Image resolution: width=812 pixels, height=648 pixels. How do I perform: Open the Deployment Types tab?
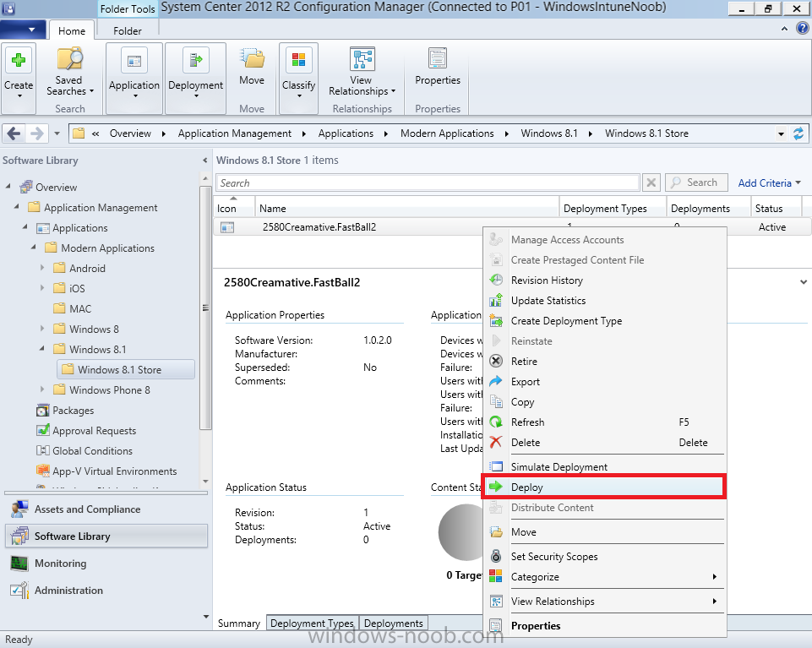click(x=312, y=623)
